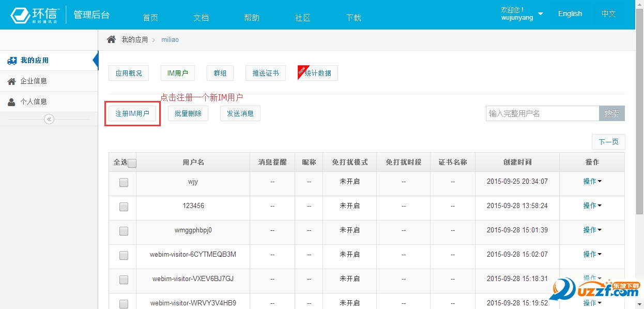Switch to 推送证书 tab

click(266, 73)
